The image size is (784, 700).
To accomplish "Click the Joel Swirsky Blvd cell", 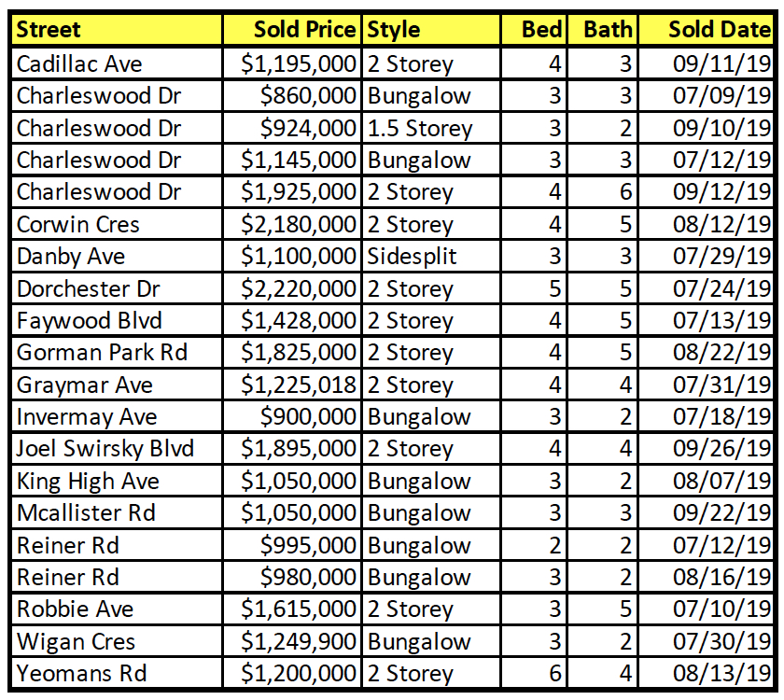I will (117, 449).
